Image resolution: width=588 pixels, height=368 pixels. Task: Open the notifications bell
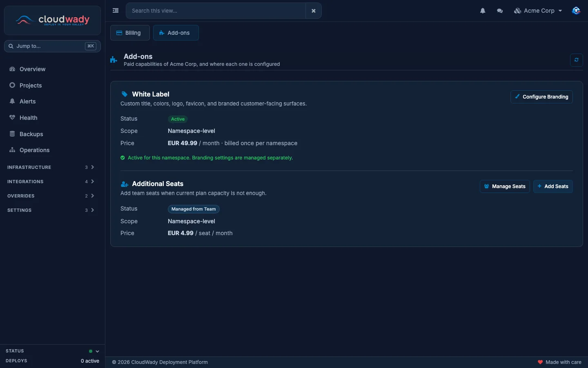[483, 11]
